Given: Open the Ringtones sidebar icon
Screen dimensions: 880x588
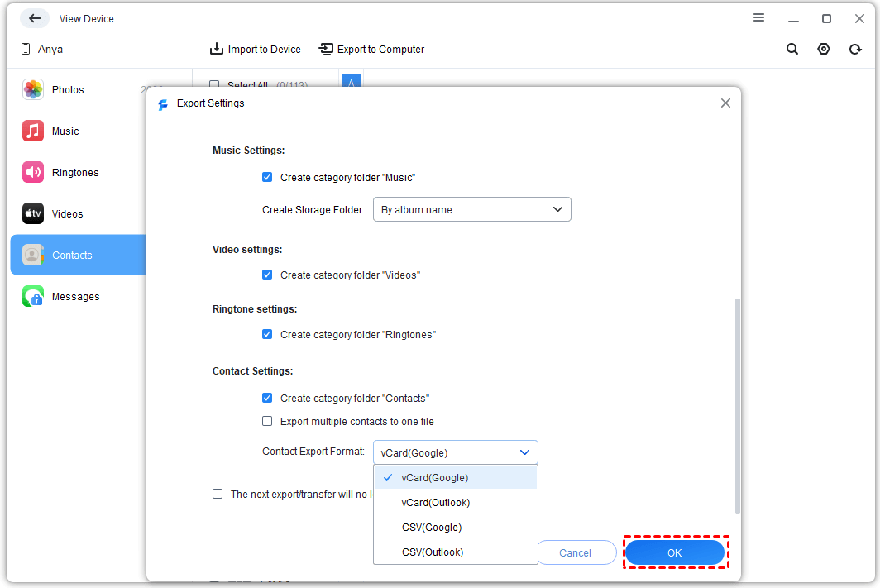Looking at the screenshot, I should [33, 173].
